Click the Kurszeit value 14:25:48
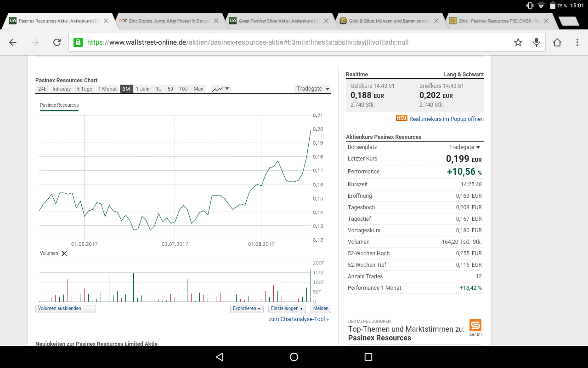Viewport: 588px width, 368px height. [471, 184]
